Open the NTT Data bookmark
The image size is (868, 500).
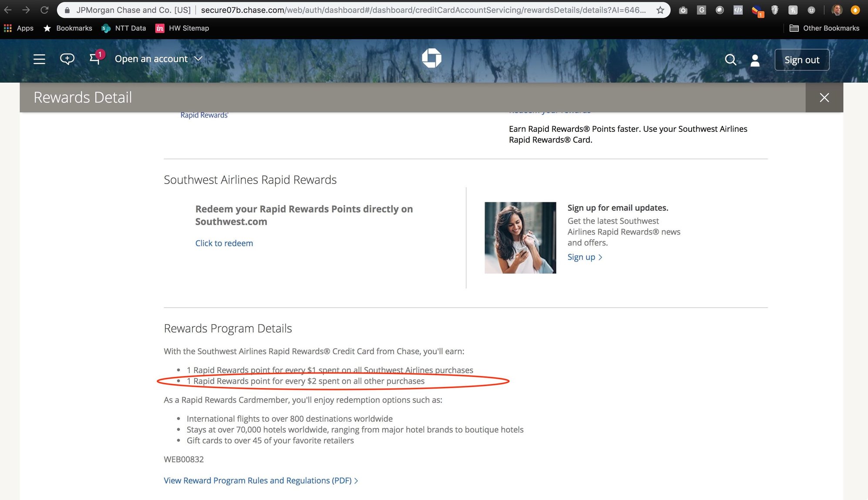(x=124, y=28)
